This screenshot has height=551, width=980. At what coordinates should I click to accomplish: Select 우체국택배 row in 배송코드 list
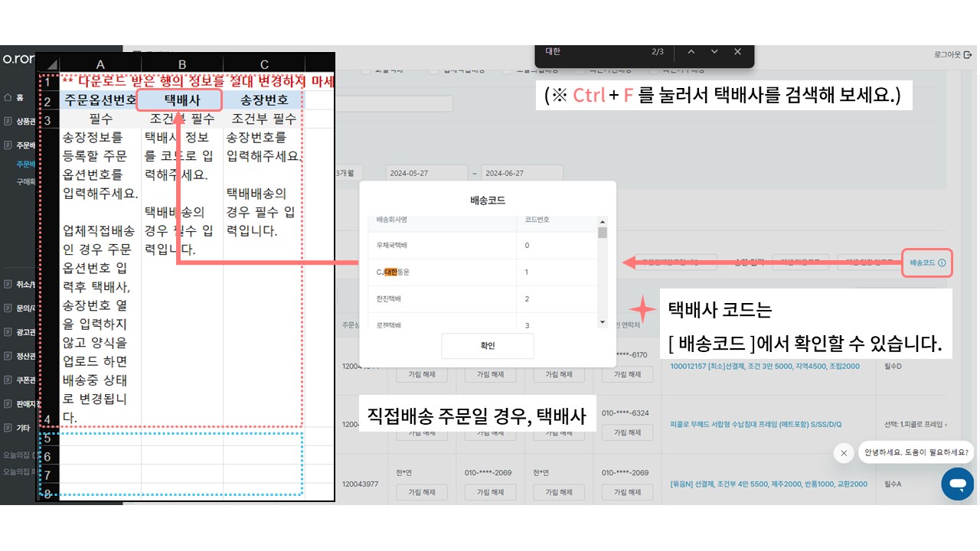(x=482, y=246)
